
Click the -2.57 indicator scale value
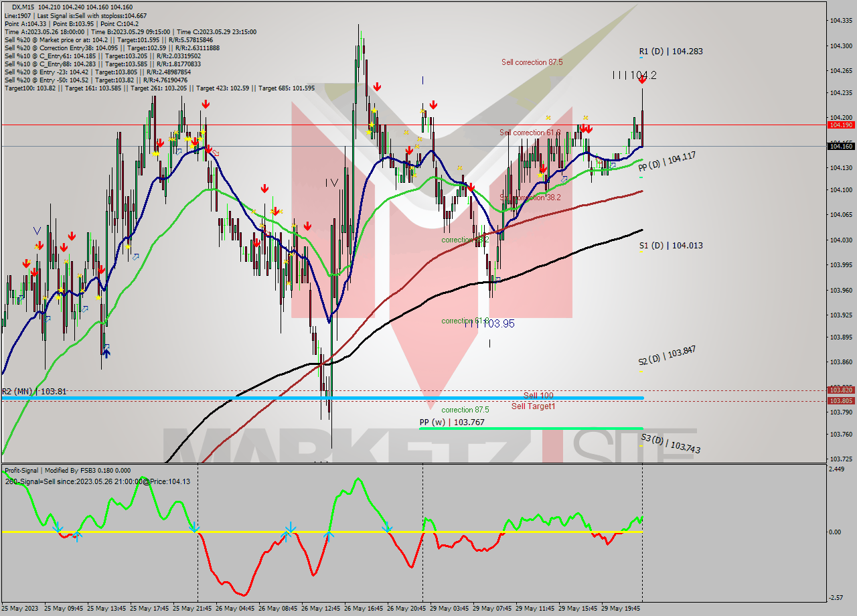click(837, 597)
